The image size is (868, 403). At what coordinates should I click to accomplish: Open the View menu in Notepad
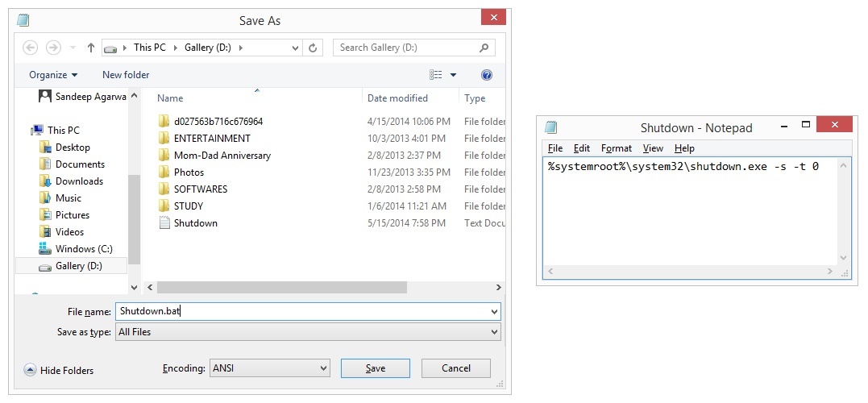coord(653,147)
